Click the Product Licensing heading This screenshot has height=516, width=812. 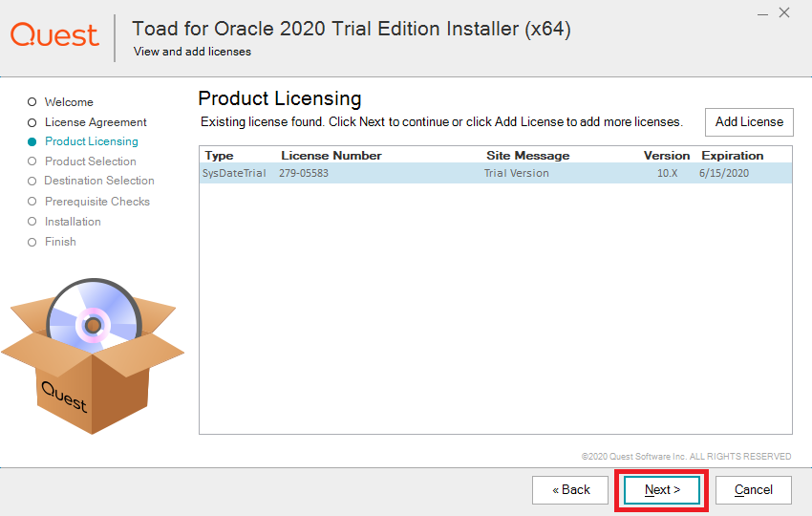pyautogui.click(x=280, y=98)
